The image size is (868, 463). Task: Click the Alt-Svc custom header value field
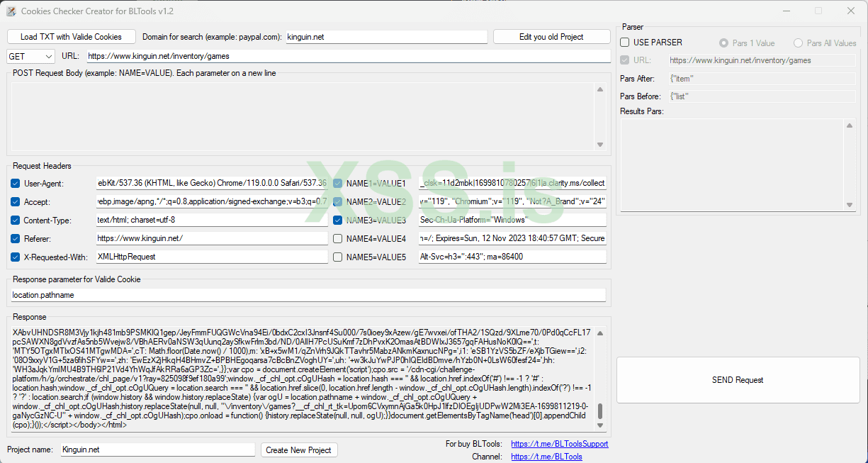(x=513, y=257)
